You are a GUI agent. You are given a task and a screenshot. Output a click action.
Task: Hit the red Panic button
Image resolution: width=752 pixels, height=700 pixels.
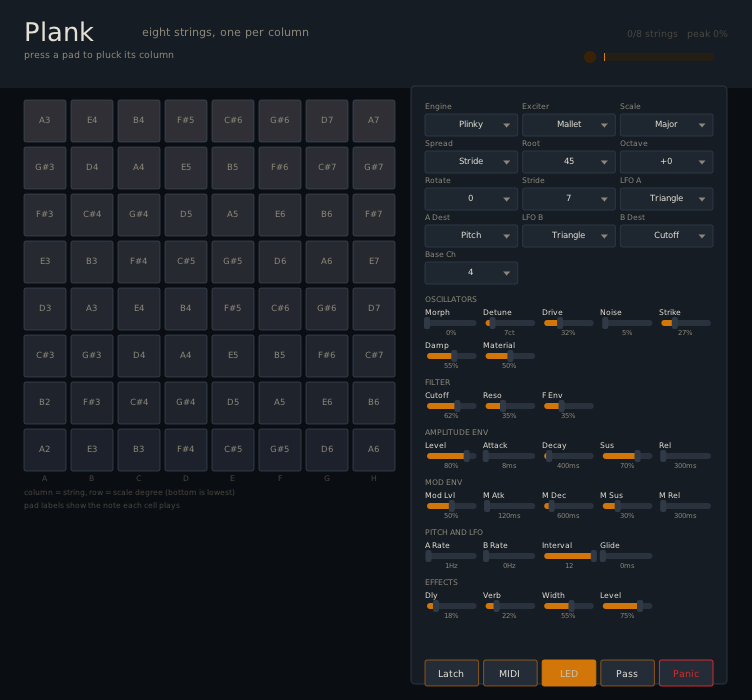point(686,673)
